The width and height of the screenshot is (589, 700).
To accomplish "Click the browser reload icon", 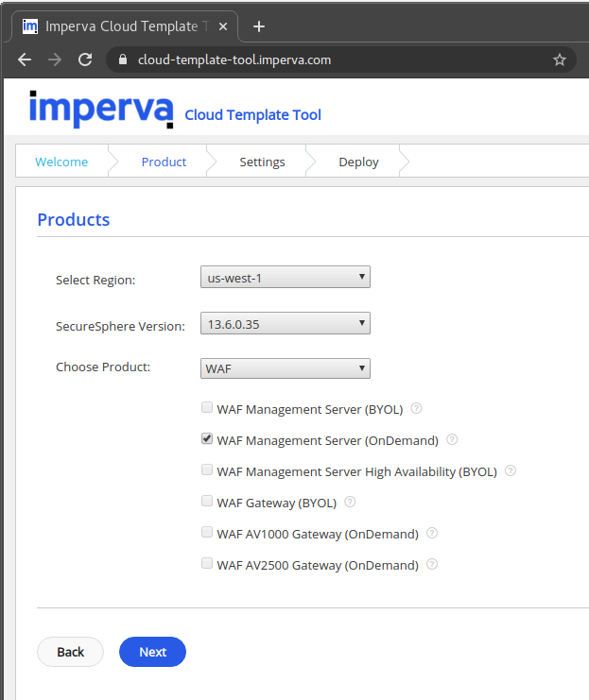I will [85, 60].
